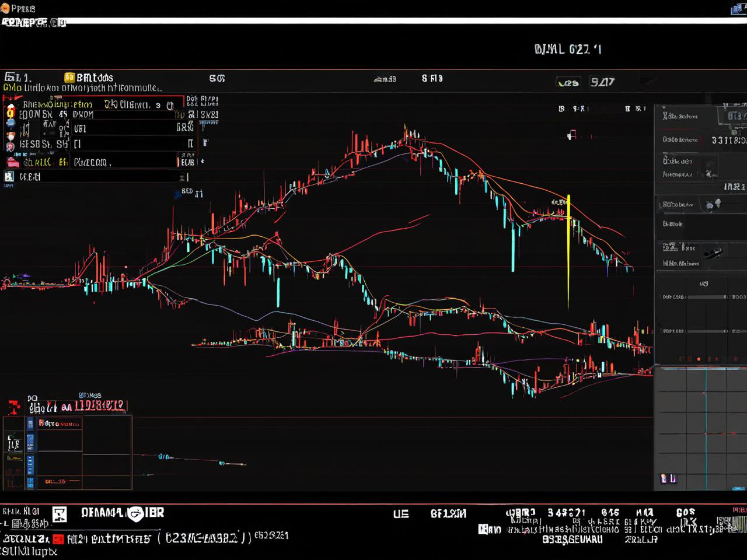Image resolution: width=747 pixels, height=560 pixels.
Task: Click the green-outlined button above the chart
Action: pos(568,83)
